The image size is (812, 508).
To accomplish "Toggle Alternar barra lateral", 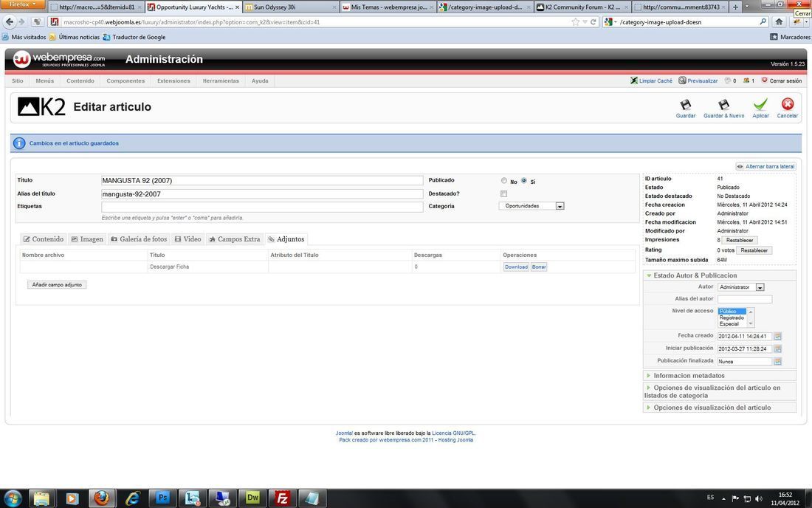I will [766, 166].
